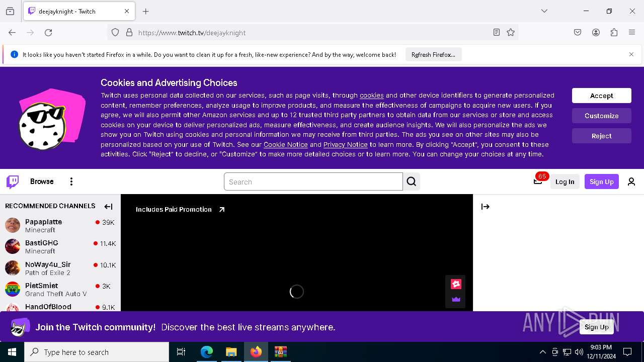
Task: Open the notifications inbox with 65 badge
Action: point(538,182)
